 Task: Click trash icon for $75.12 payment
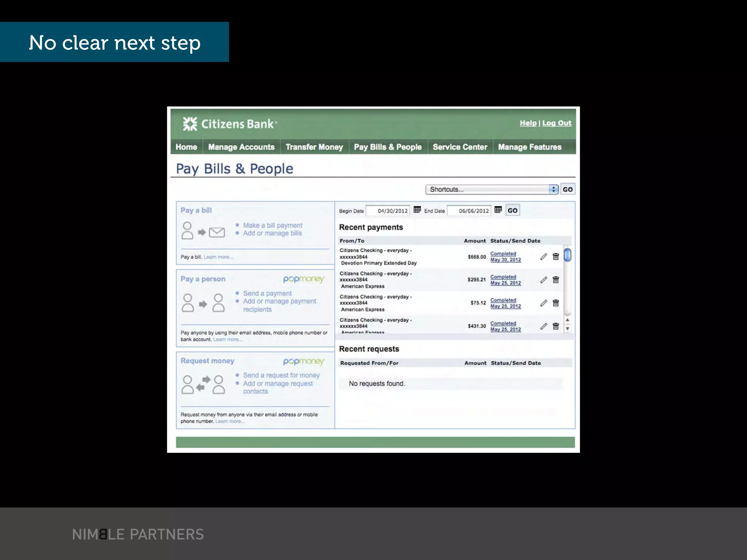pyautogui.click(x=556, y=303)
